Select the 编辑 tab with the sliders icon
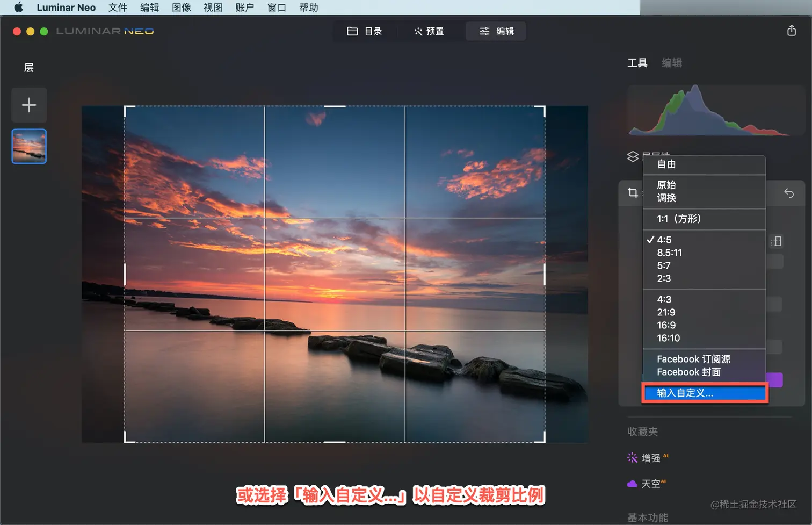 pyautogui.click(x=496, y=31)
